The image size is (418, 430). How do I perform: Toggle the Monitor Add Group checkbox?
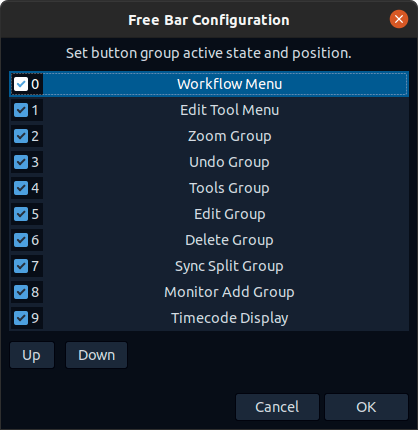21,292
